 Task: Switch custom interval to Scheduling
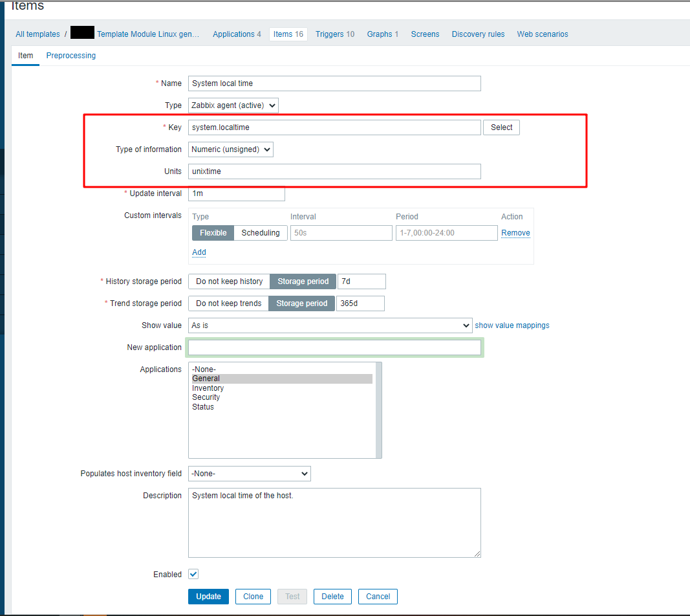[260, 233]
